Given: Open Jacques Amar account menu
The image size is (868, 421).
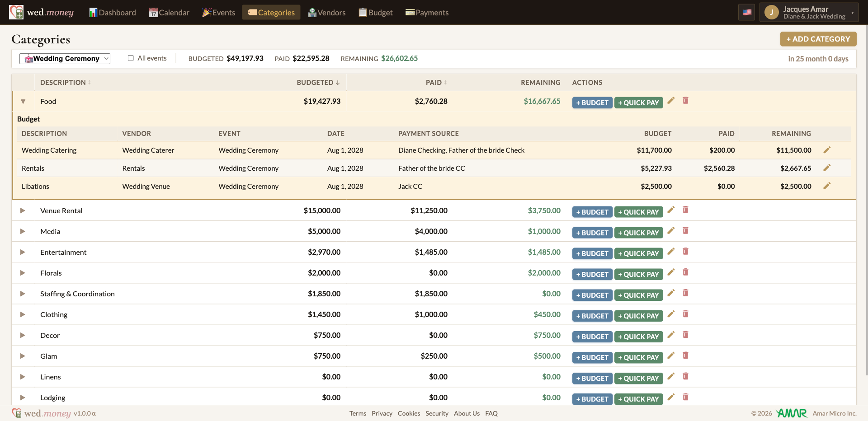Looking at the screenshot, I should [809, 12].
